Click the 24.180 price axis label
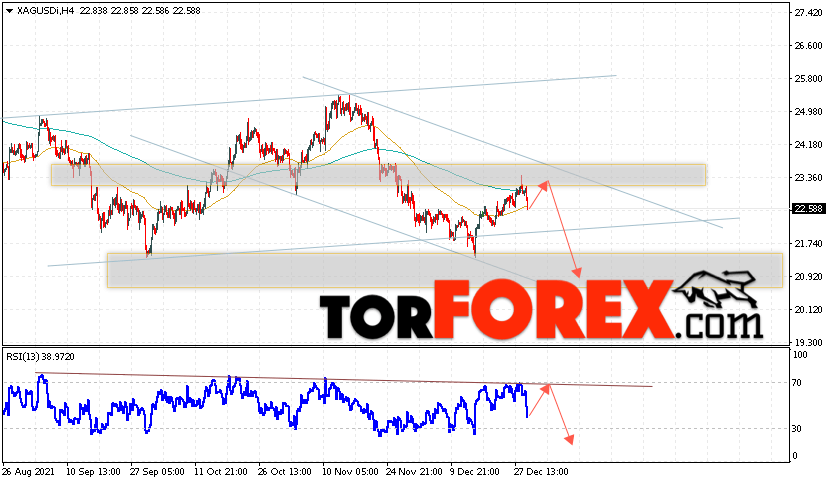Screen dimensions: 830x483 (808, 145)
